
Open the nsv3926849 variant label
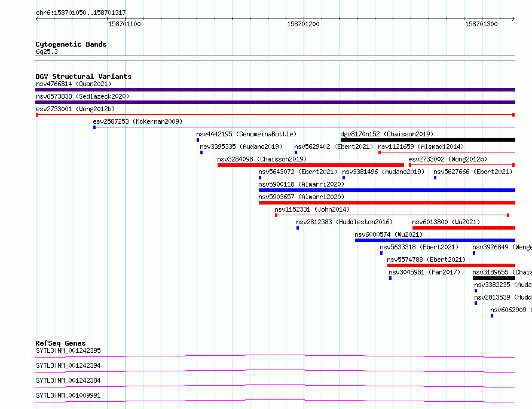(502, 247)
